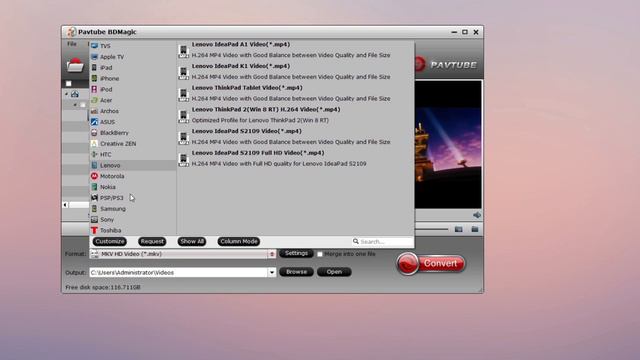
Task: Click the file list horizontal scrollbar left arrow
Action: pos(65,205)
